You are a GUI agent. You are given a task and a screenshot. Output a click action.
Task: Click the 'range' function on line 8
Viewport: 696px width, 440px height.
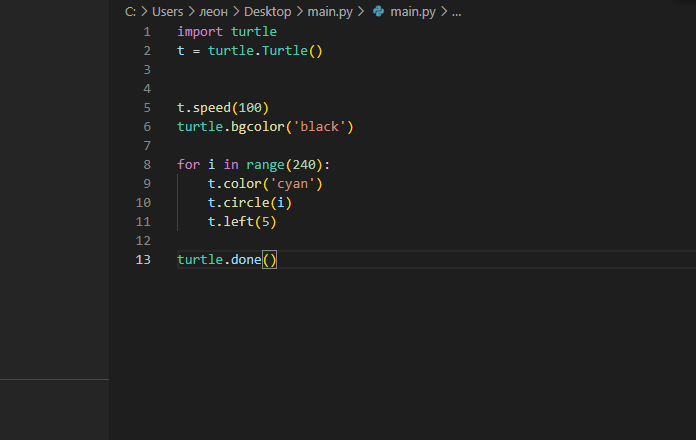(265, 165)
